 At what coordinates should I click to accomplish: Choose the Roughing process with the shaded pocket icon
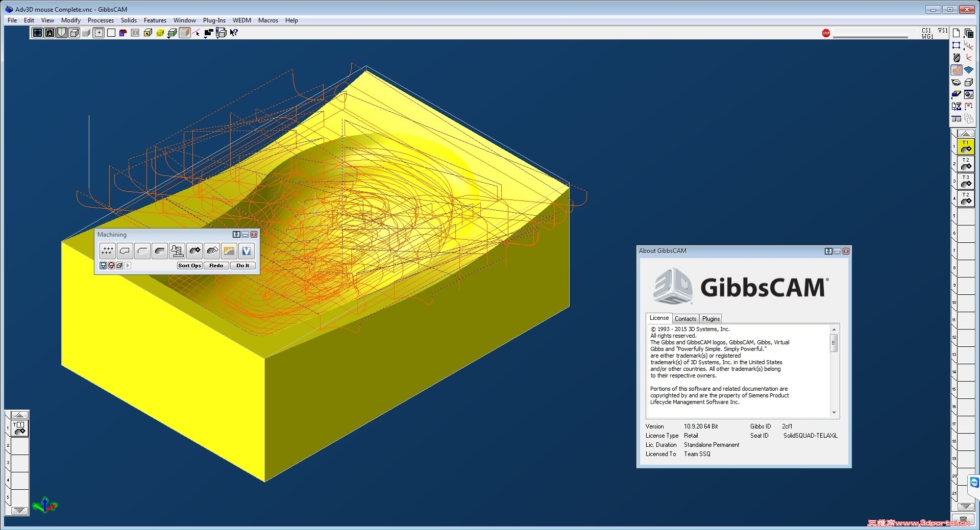point(160,250)
